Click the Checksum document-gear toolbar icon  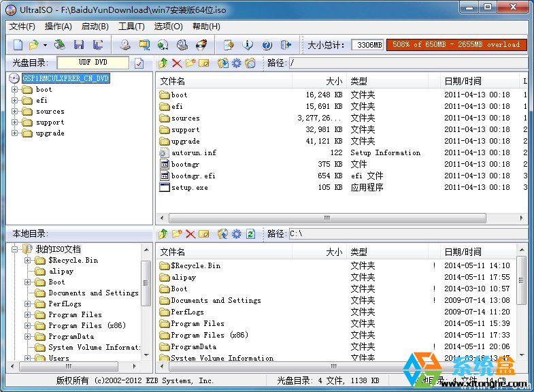click(229, 45)
